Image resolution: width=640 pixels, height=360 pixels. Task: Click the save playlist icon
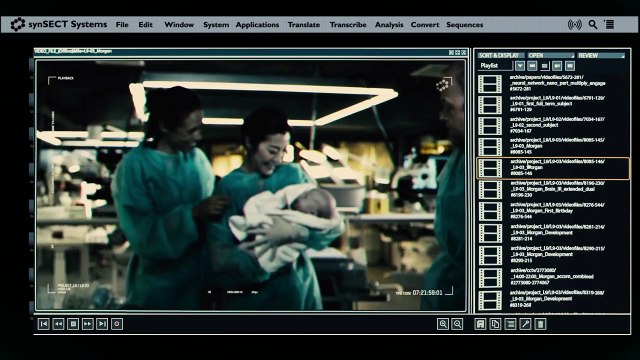(480, 324)
